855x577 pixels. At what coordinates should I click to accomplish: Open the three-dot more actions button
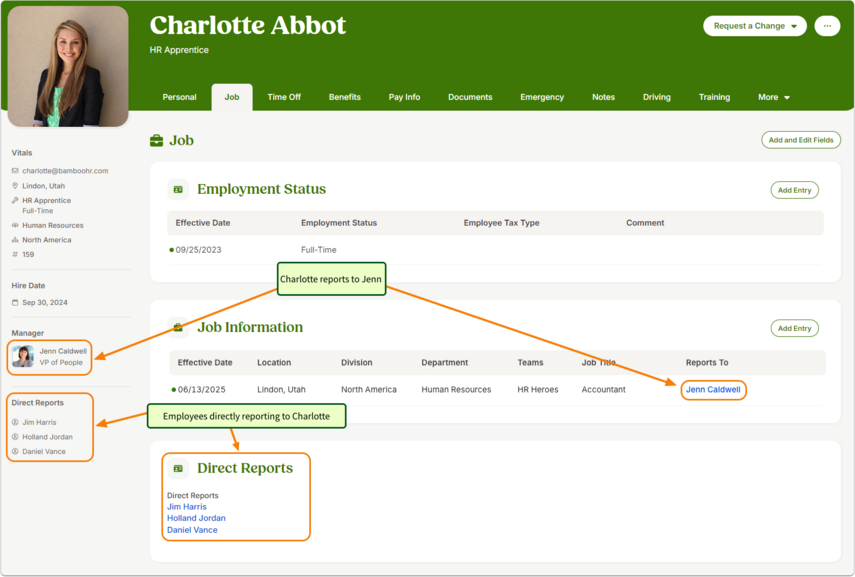pyautogui.click(x=827, y=26)
